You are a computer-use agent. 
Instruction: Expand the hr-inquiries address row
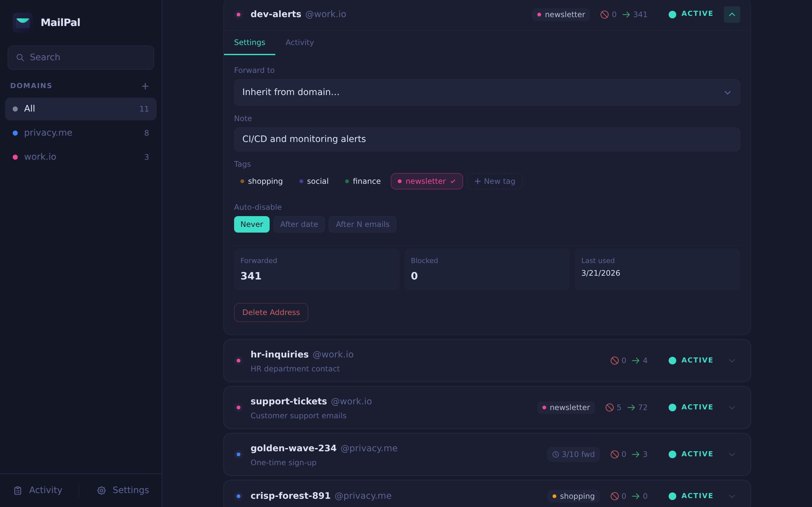pyautogui.click(x=731, y=361)
